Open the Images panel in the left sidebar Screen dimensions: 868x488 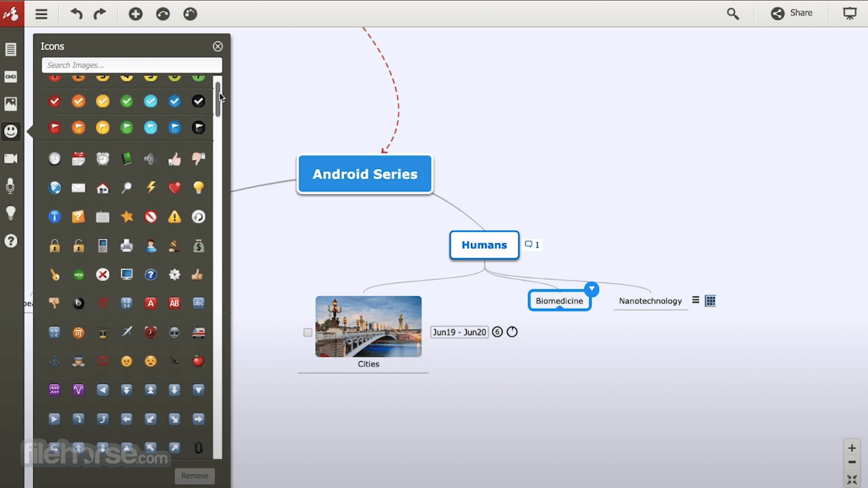click(x=11, y=104)
